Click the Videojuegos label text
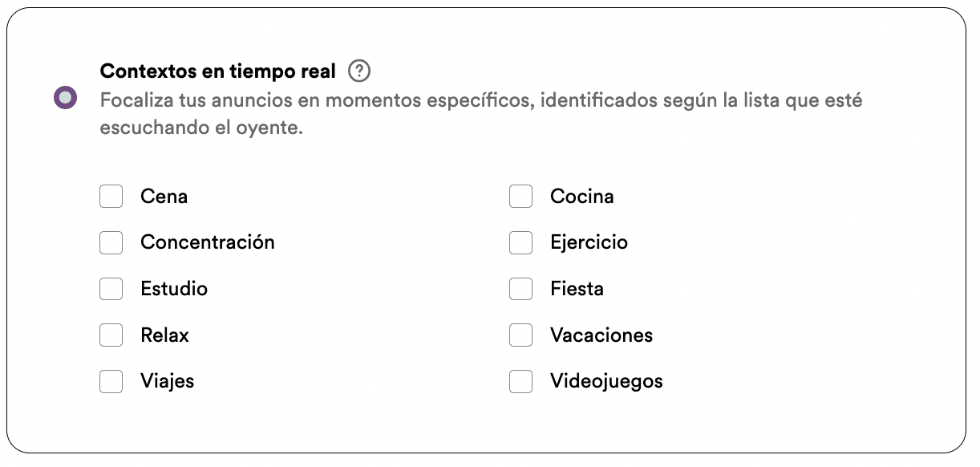This screenshot has height=467, width=980. (x=605, y=381)
